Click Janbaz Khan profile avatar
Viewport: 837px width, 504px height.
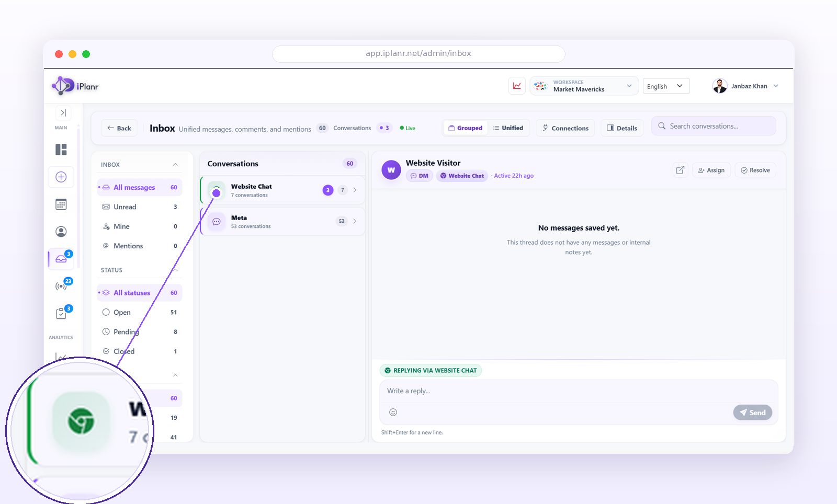pyautogui.click(x=720, y=86)
